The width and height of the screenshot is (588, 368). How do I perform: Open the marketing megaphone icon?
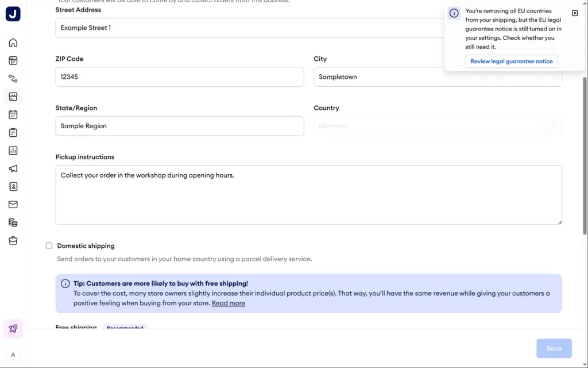point(13,168)
